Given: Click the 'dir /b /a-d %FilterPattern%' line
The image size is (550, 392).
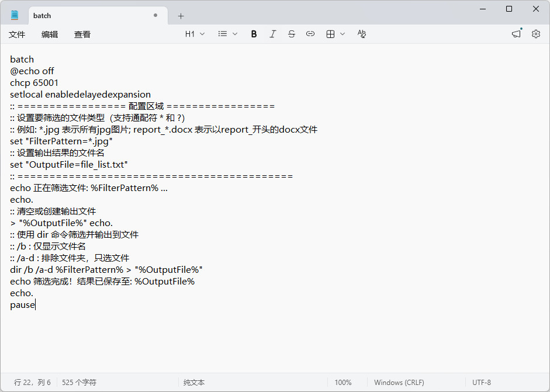Looking at the screenshot, I should tap(106, 270).
